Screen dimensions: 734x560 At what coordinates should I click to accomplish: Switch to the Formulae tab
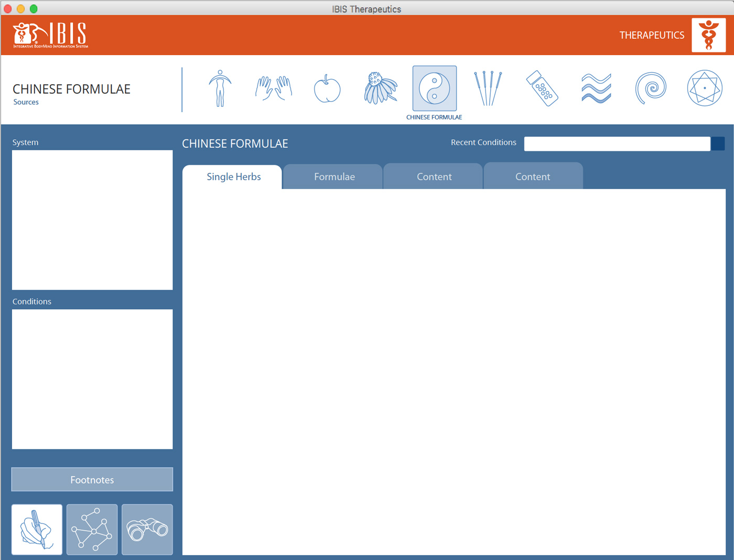[333, 177]
